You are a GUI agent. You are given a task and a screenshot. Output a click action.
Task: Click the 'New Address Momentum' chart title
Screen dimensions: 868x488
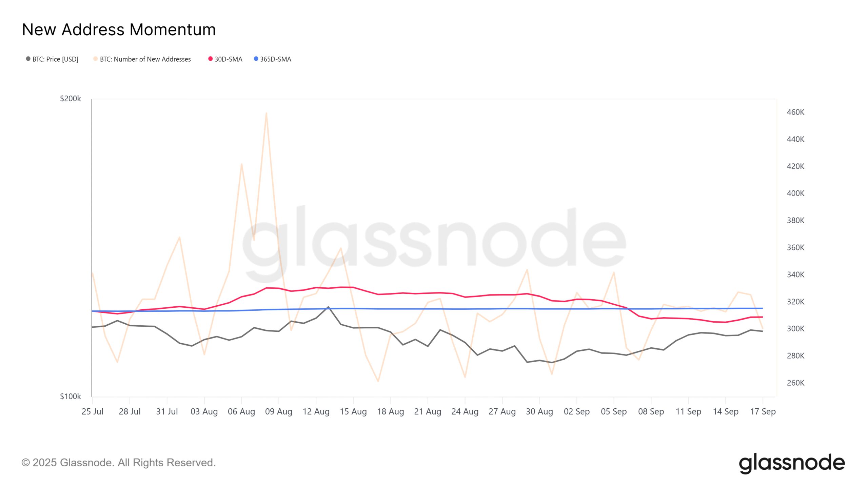tap(119, 30)
